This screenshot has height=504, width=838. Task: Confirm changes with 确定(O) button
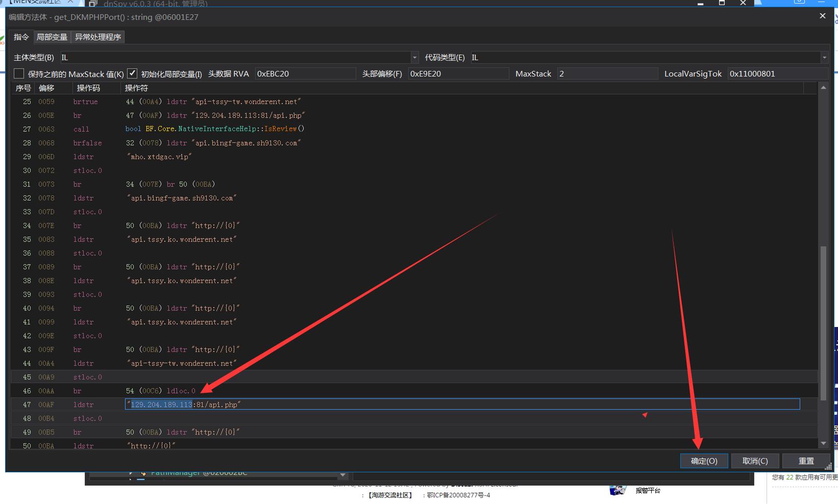[704, 461]
